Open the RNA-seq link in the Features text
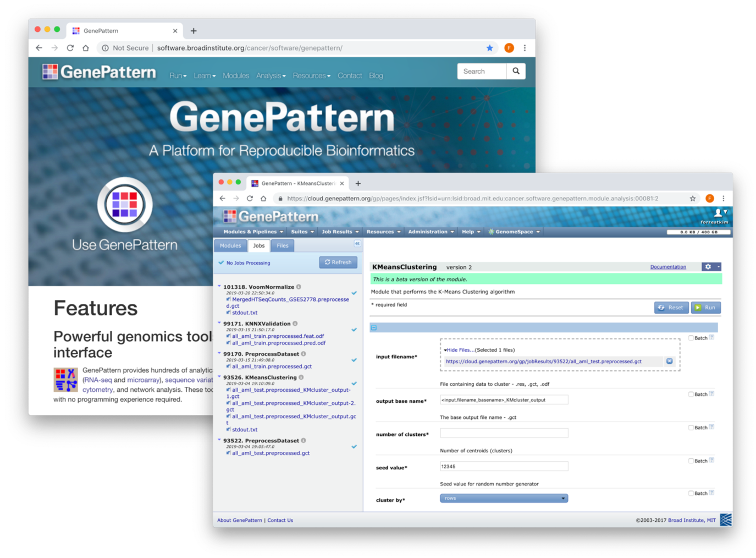 [97, 380]
